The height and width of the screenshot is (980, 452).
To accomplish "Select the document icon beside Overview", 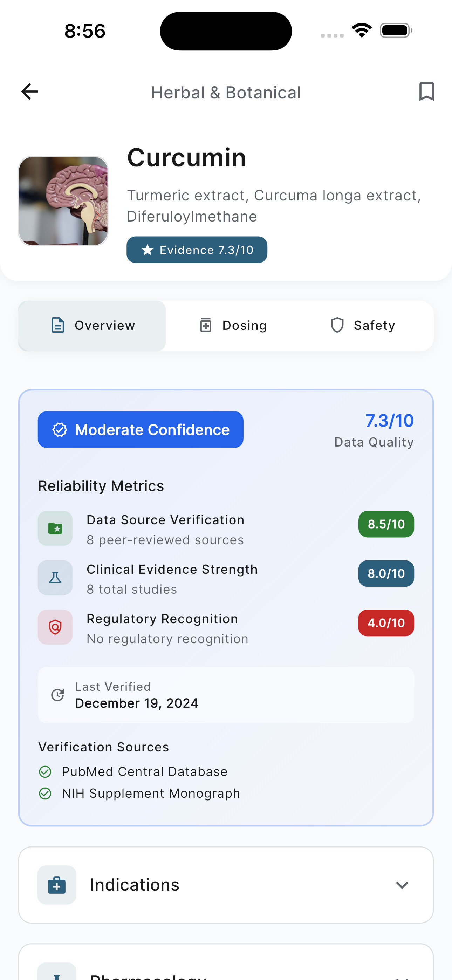I will [x=57, y=325].
